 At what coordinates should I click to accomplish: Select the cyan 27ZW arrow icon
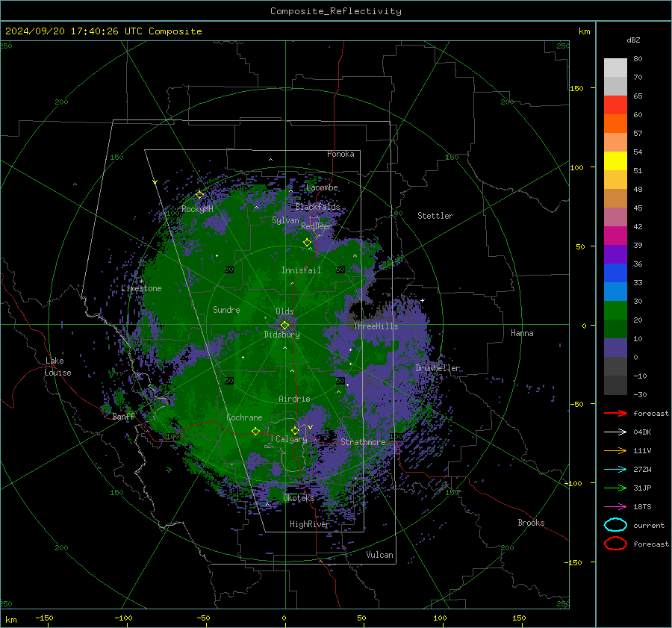coord(615,470)
